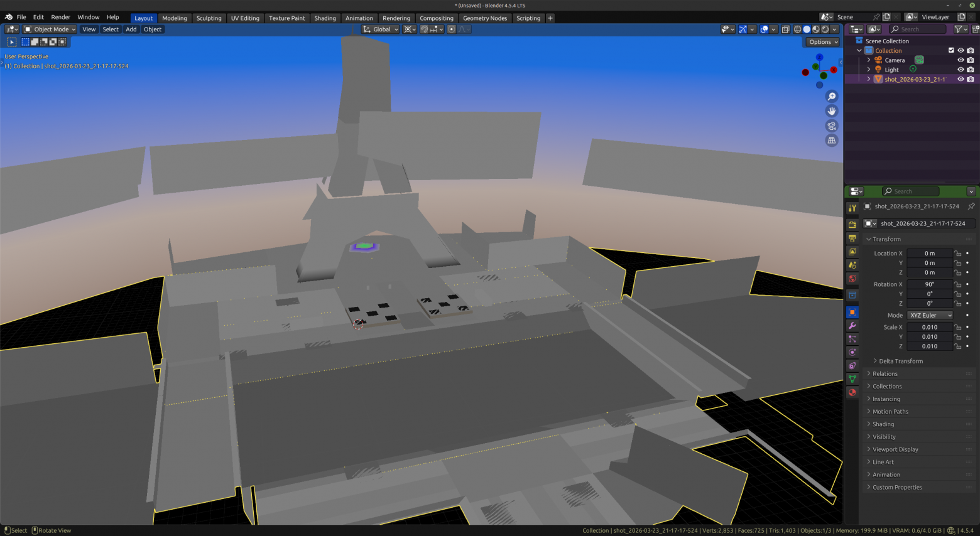Image resolution: width=980 pixels, height=536 pixels.
Task: Open the Tool properties tab icon
Action: point(852,208)
